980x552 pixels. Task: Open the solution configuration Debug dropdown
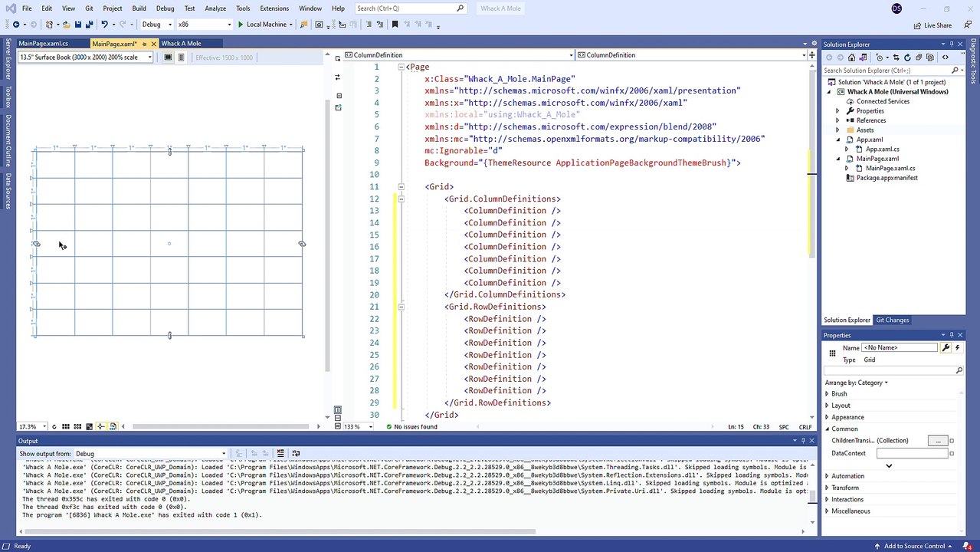tap(156, 24)
